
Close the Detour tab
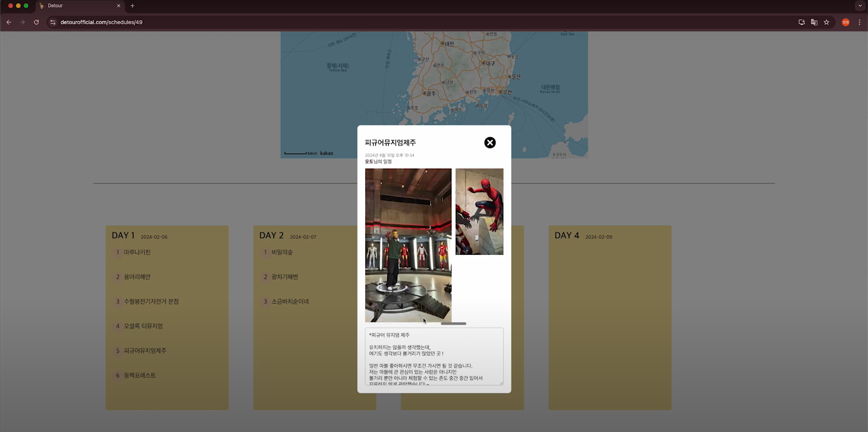[x=119, y=5]
